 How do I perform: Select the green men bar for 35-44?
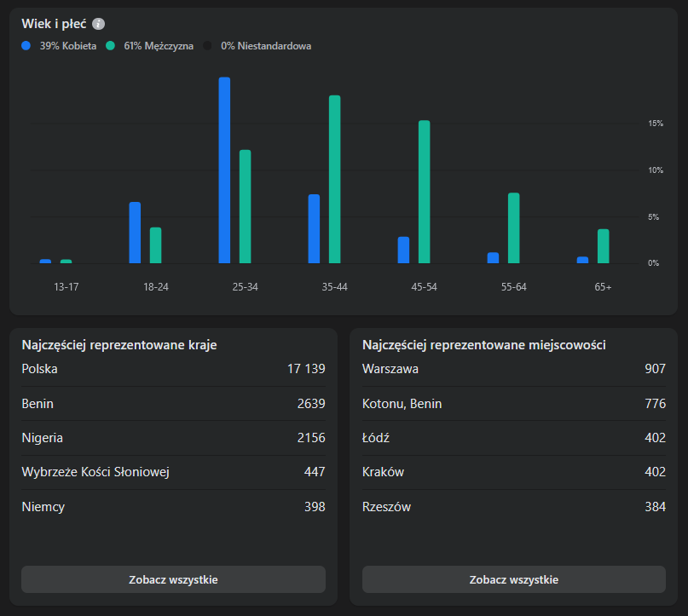point(334,180)
